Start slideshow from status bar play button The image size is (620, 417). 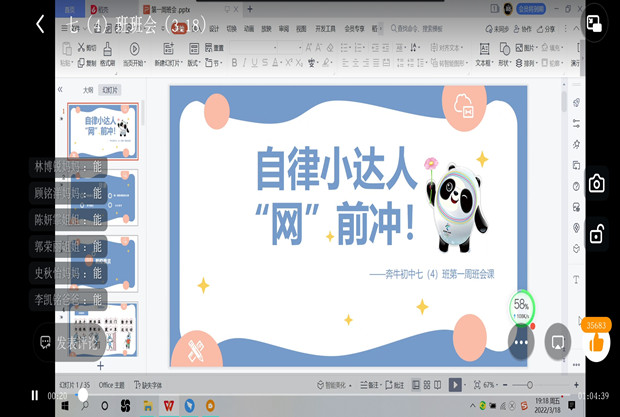(455, 385)
